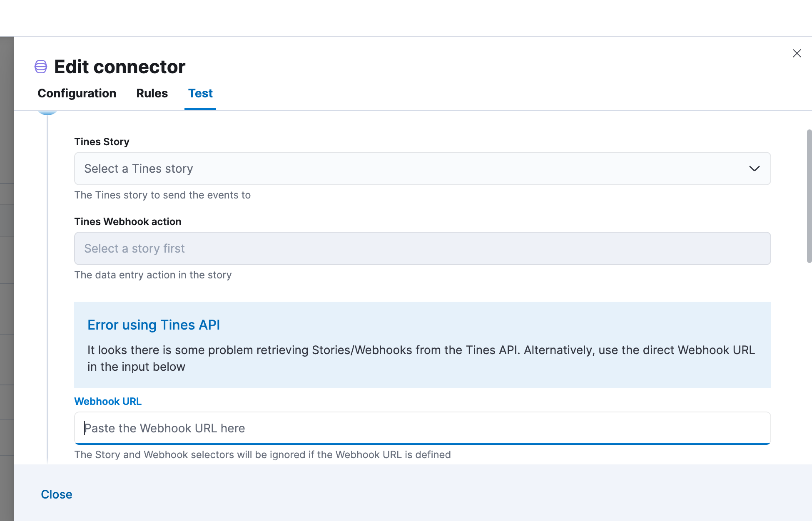This screenshot has height=521, width=812.
Task: Click the Webhook URL label
Action: (108, 401)
